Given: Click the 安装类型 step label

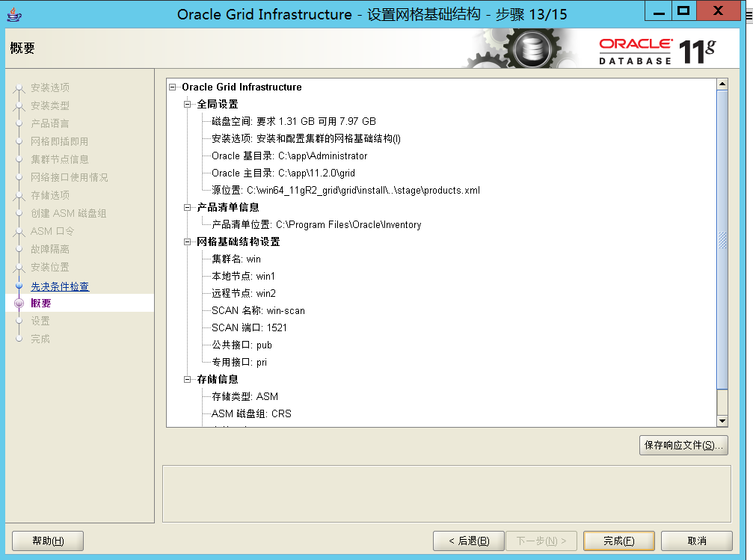Looking at the screenshot, I should (x=50, y=105).
